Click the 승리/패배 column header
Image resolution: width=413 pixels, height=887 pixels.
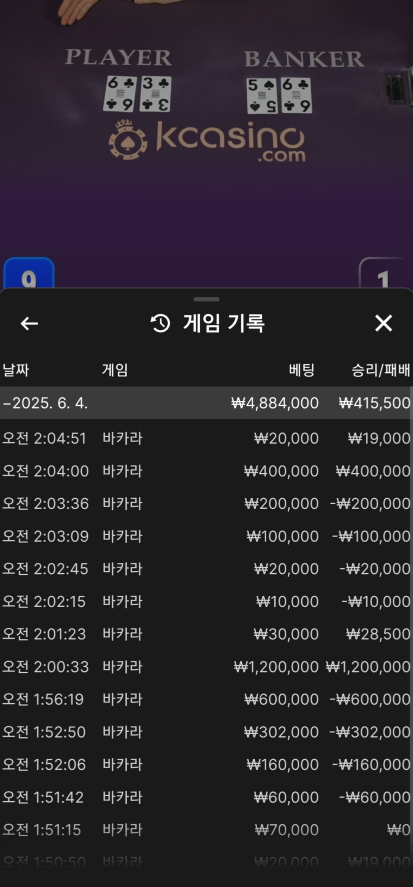pyautogui.click(x=381, y=371)
